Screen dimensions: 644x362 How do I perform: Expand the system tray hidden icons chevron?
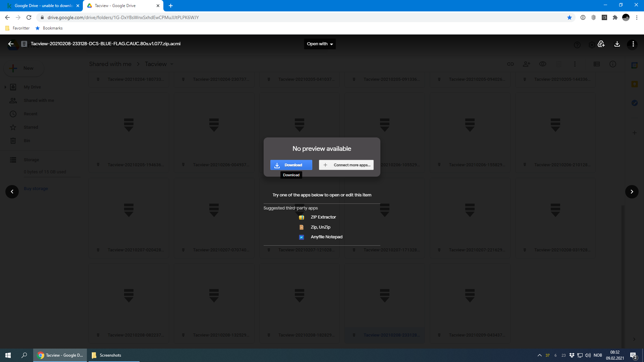[x=539, y=355]
